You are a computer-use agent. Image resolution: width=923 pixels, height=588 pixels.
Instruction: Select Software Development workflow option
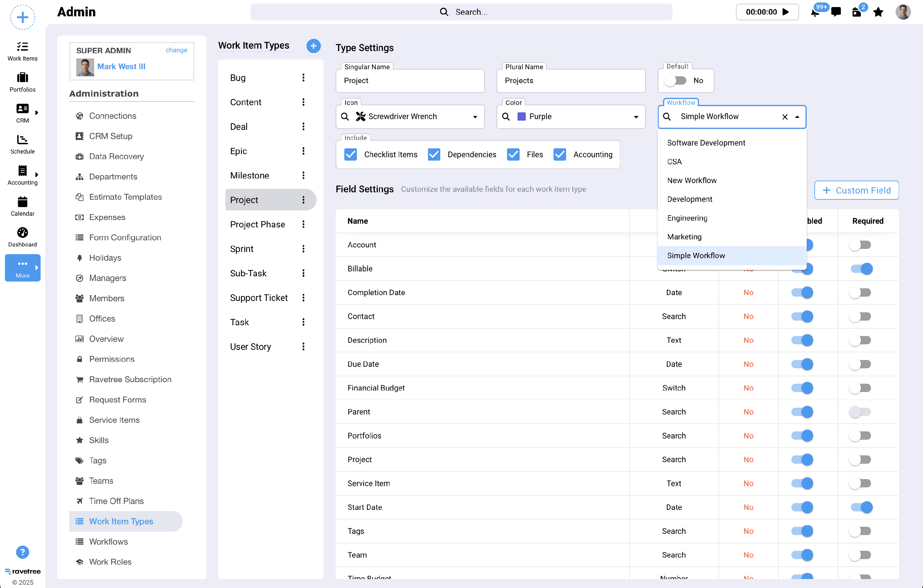(x=706, y=142)
